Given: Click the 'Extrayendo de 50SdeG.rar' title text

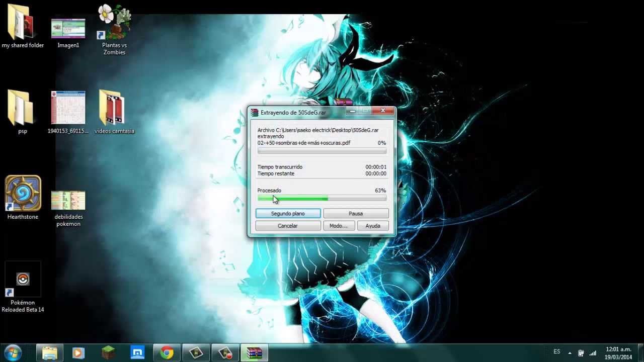Looking at the screenshot, I should point(293,113).
